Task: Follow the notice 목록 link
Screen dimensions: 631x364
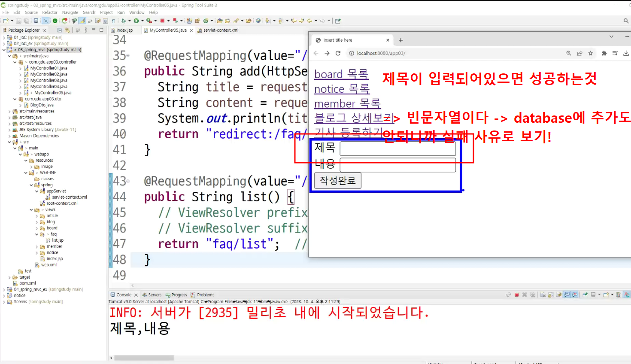Action: click(342, 89)
